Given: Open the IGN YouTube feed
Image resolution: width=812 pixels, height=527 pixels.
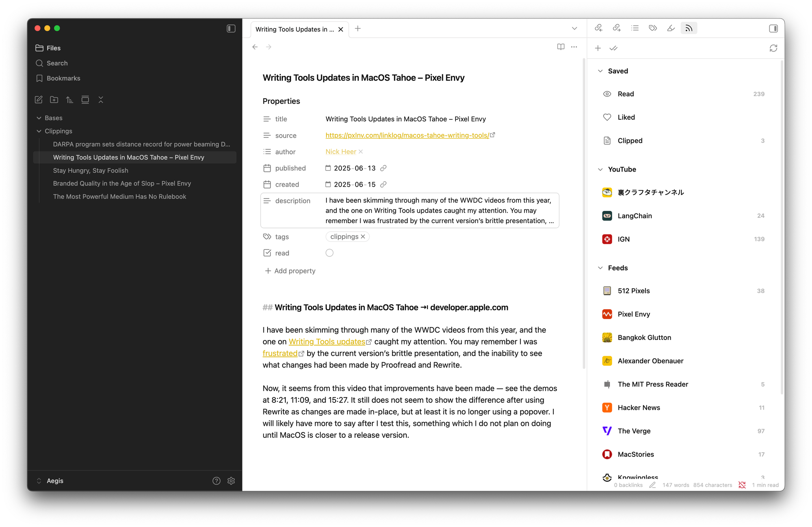Looking at the screenshot, I should coord(684,239).
